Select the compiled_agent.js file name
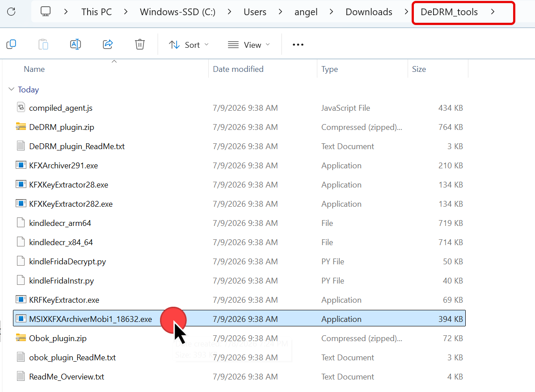Viewport: 535px width, 392px height. (61, 108)
